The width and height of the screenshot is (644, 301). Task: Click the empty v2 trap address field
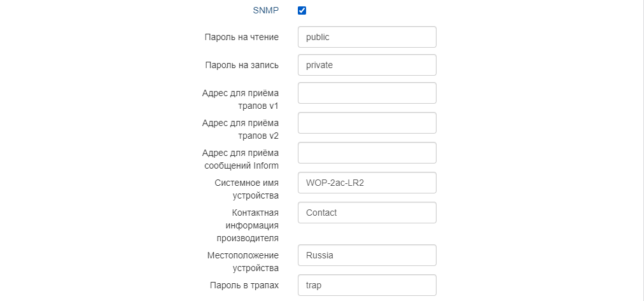[367, 123]
